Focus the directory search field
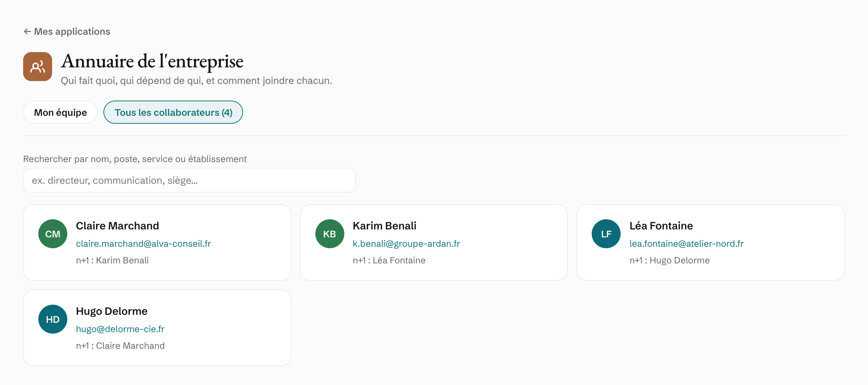The width and height of the screenshot is (868, 385). click(x=190, y=180)
